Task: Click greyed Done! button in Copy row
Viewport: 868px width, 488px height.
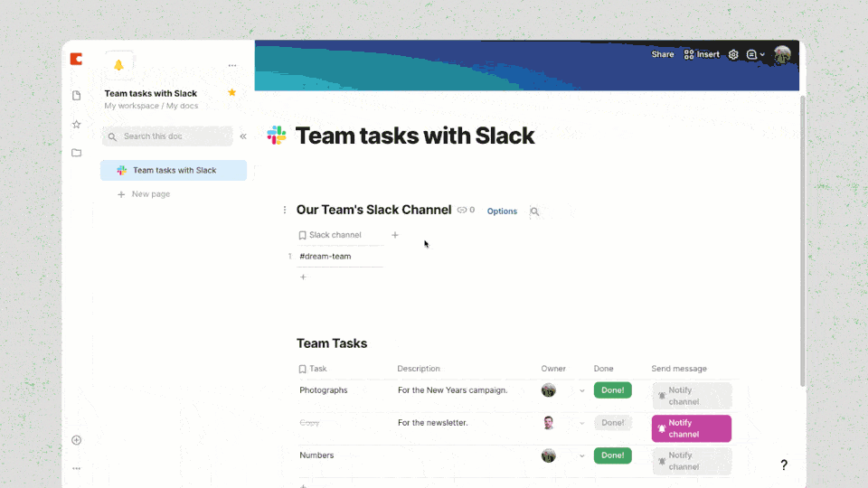Action: click(612, 423)
